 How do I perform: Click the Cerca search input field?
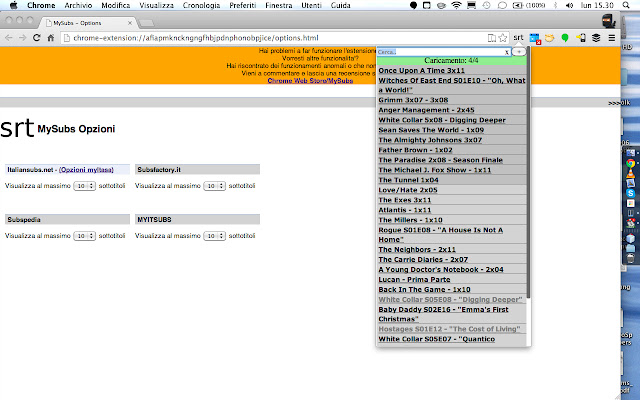[x=438, y=51]
